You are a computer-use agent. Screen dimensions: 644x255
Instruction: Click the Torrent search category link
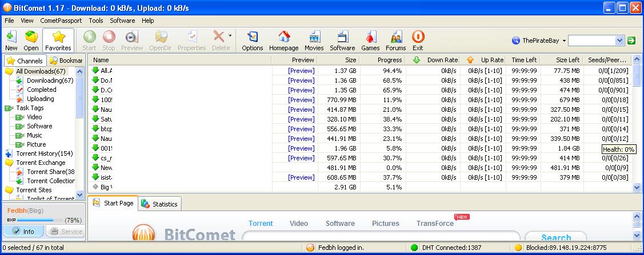point(261,224)
